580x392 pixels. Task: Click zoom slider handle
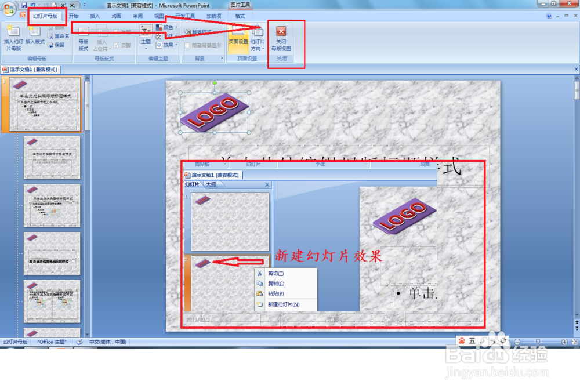coord(538,342)
